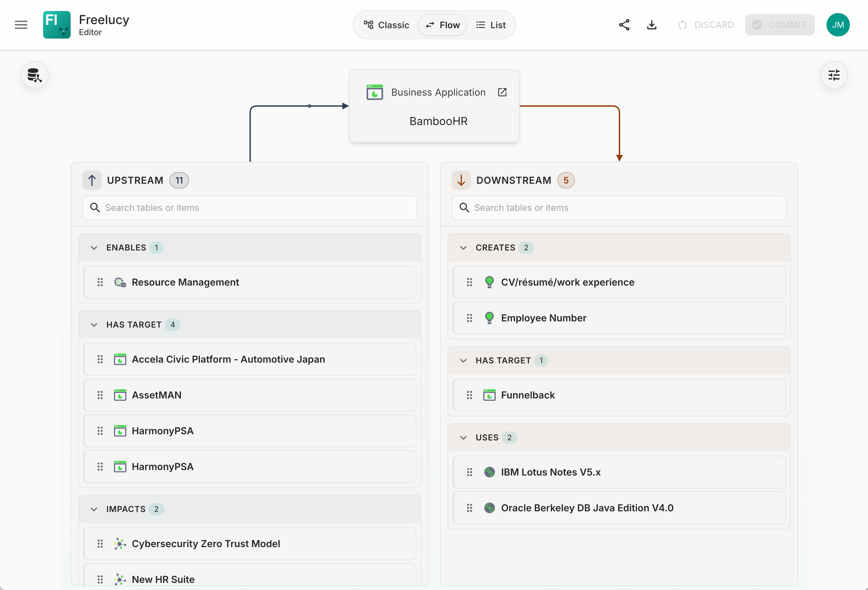Click the New HR Suite icon
The image size is (868, 590).
(120, 579)
